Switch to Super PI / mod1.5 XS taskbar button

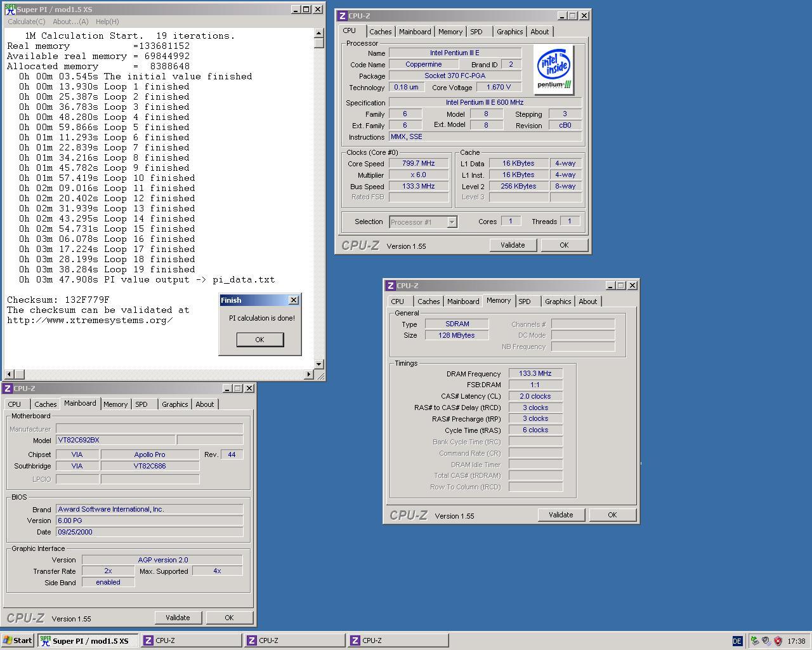tap(88, 641)
